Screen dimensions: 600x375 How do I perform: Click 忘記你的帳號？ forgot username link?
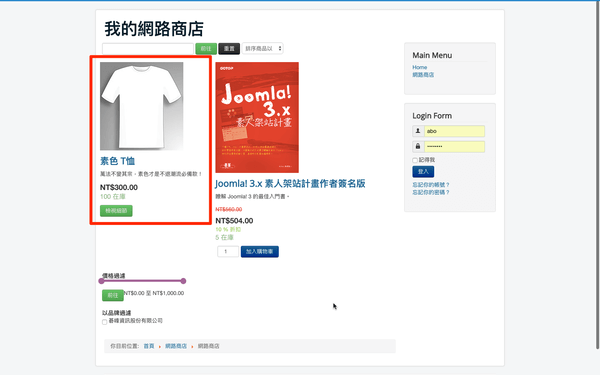coord(430,185)
